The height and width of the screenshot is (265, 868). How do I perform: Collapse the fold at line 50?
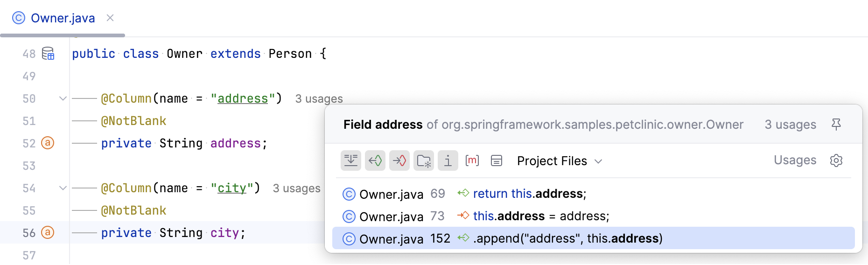63,98
